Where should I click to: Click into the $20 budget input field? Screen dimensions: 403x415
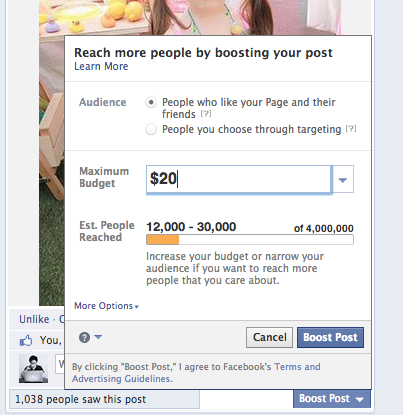click(239, 179)
